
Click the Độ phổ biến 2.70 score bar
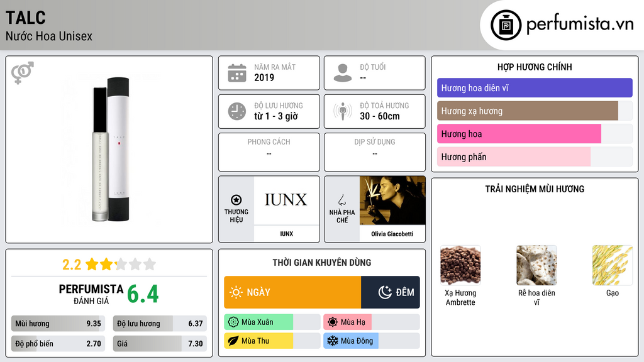58,344
